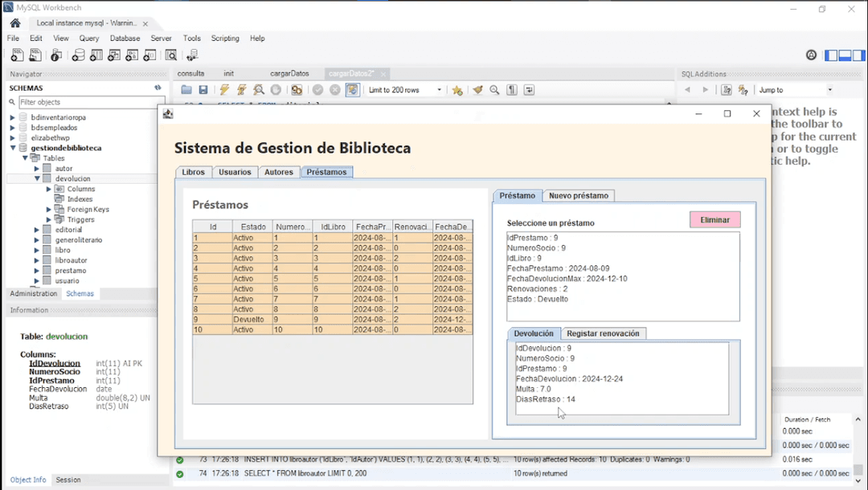Refresh the schemas list
868x490 pixels.
[x=158, y=88]
